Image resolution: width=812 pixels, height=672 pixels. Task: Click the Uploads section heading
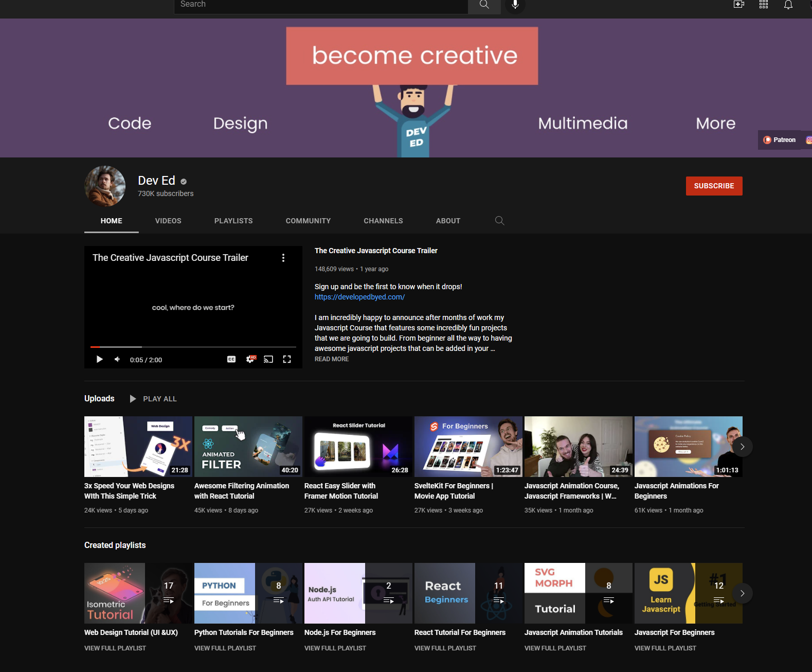[x=99, y=398]
